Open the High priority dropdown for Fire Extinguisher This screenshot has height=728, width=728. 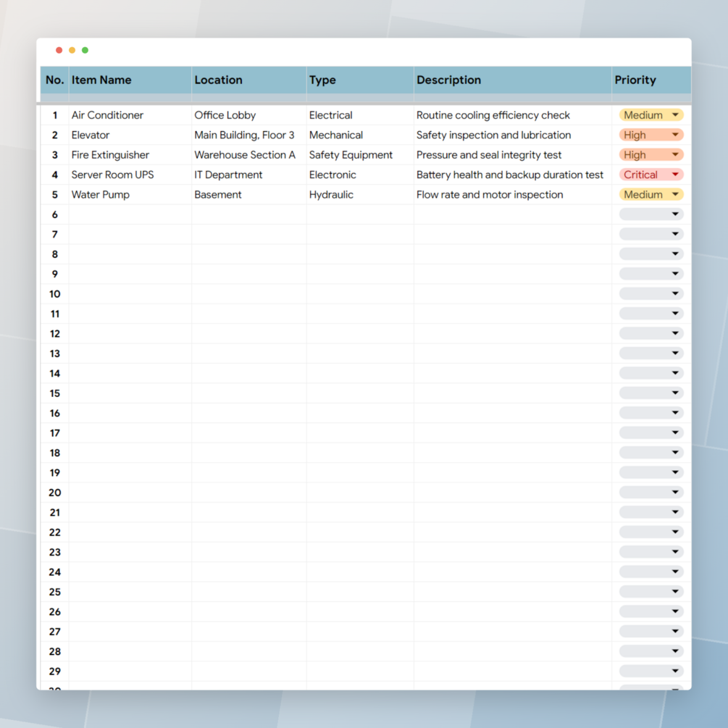point(651,154)
